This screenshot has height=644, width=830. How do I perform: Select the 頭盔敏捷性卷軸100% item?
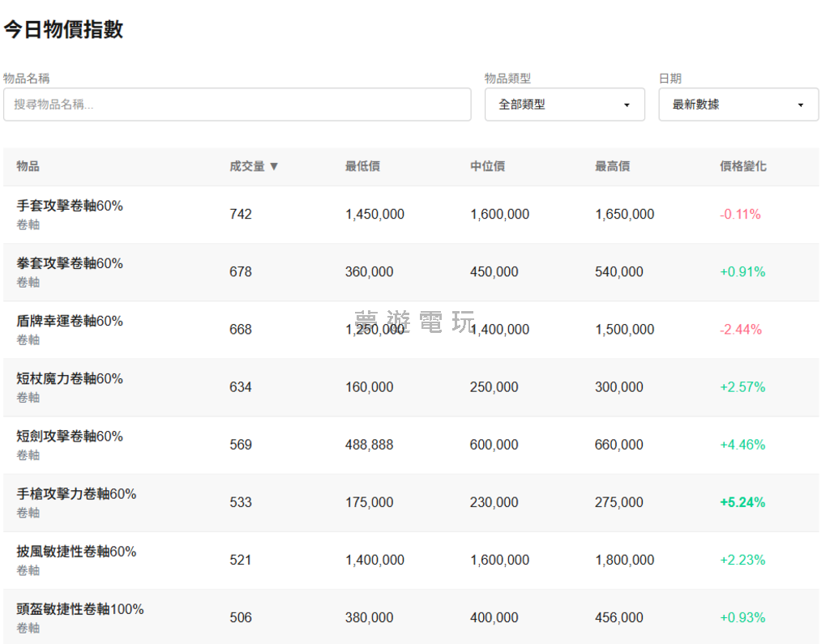[x=80, y=609]
